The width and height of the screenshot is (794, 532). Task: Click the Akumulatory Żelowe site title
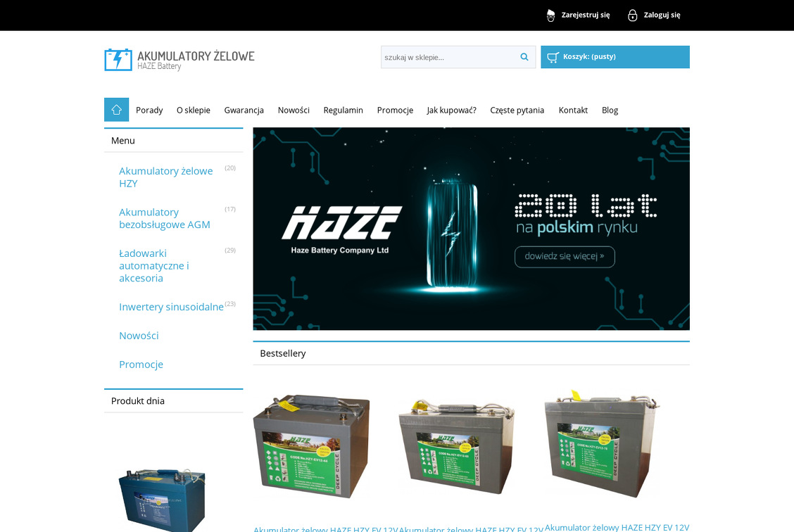tap(196, 56)
